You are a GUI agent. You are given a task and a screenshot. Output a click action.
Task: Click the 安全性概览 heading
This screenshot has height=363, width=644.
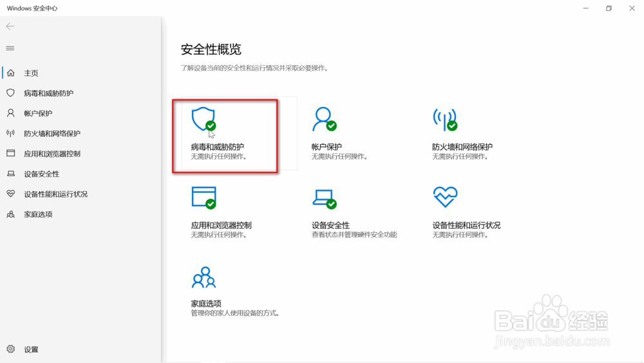pos(211,50)
